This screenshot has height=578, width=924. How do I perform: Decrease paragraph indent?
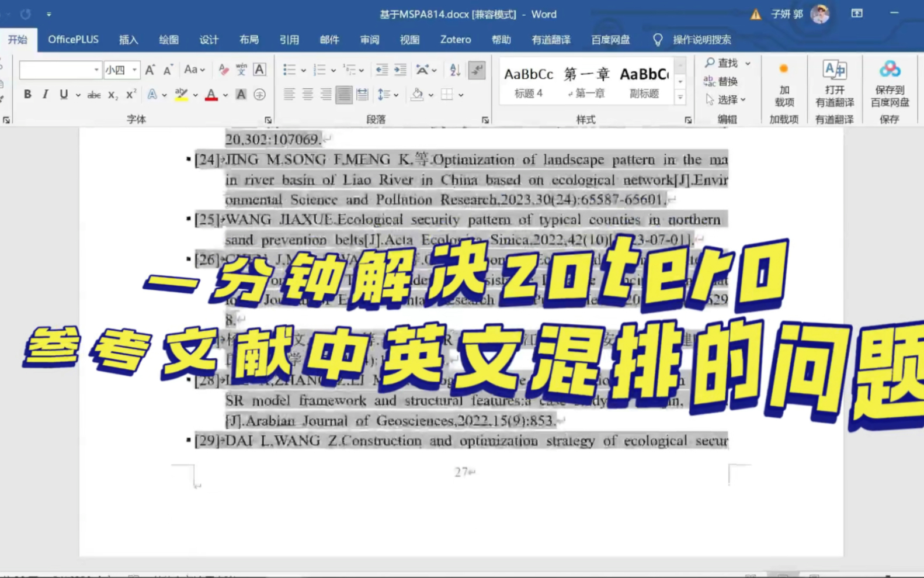(x=381, y=70)
